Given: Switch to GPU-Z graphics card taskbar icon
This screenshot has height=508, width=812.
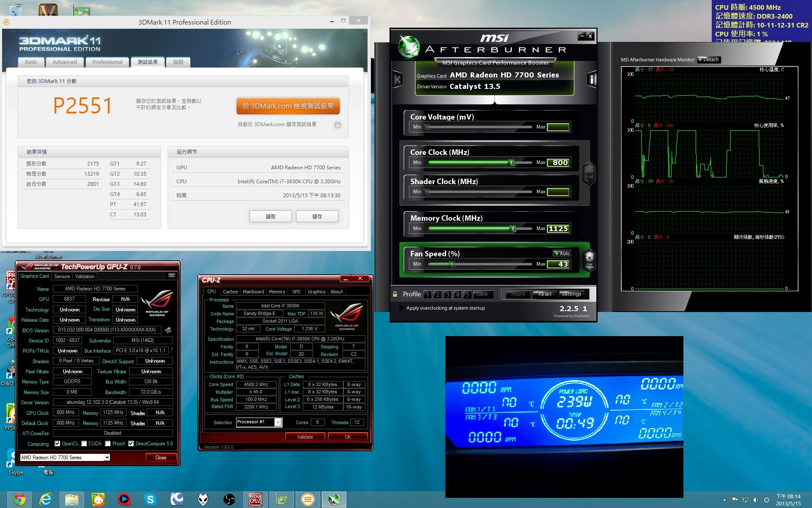Looking at the screenshot, I should tap(282, 500).
